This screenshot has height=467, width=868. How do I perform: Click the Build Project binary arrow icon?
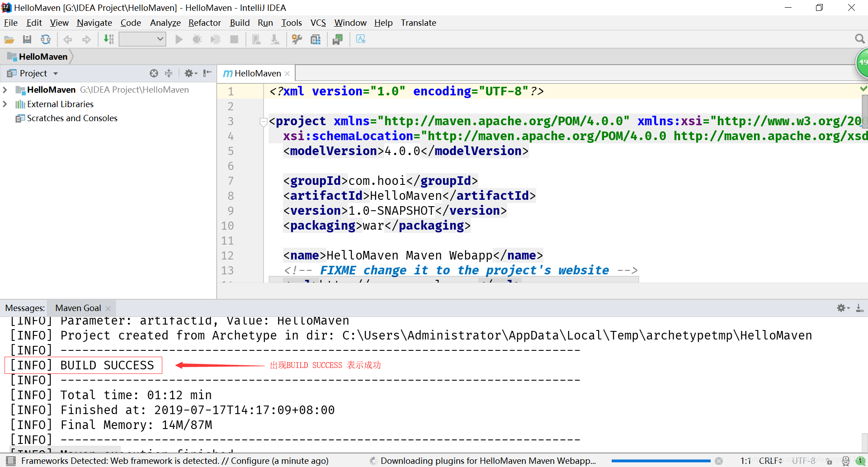[108, 39]
